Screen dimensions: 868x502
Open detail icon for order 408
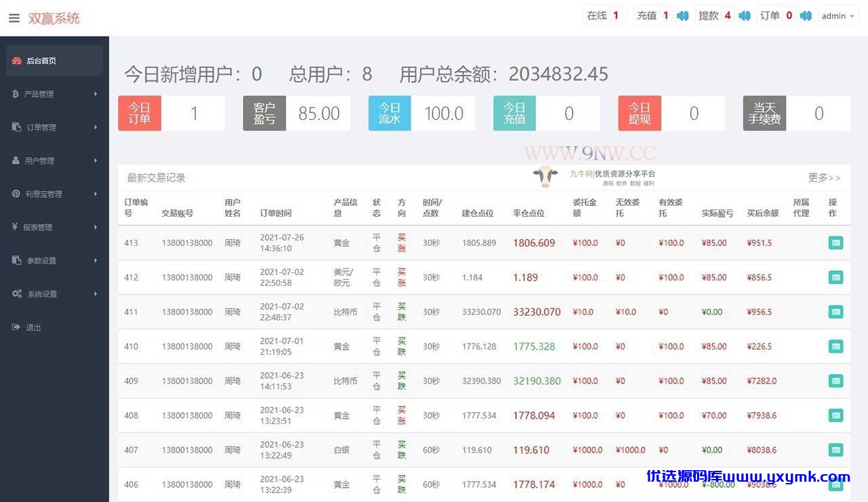coord(835,415)
